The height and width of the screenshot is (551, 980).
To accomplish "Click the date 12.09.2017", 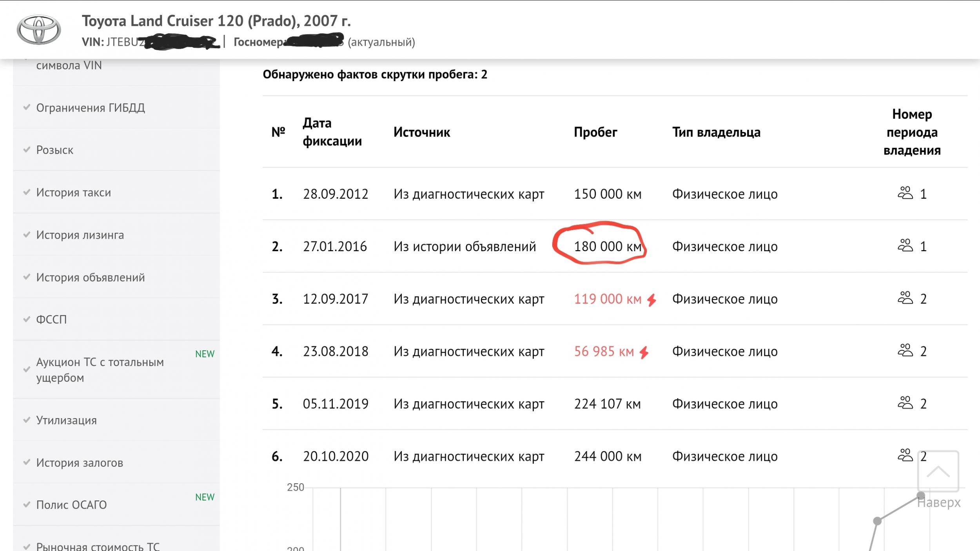I will click(x=336, y=299).
